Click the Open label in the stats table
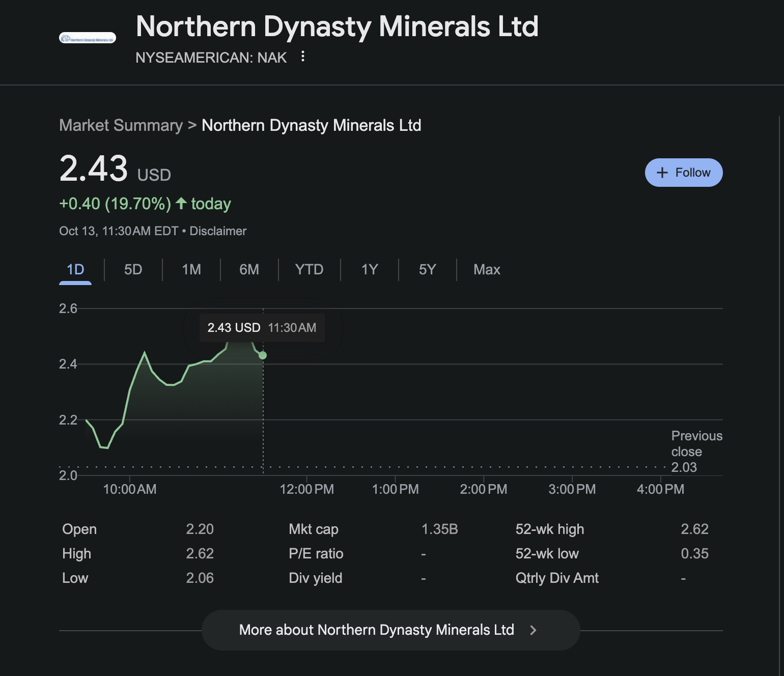Screen dimensions: 784x676 tap(79, 529)
